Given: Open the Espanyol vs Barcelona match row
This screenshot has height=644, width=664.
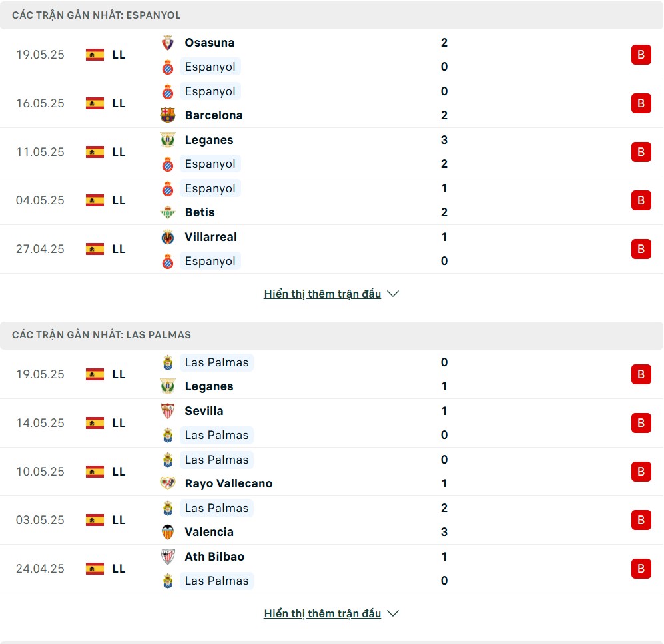Looking at the screenshot, I should coord(332,103).
